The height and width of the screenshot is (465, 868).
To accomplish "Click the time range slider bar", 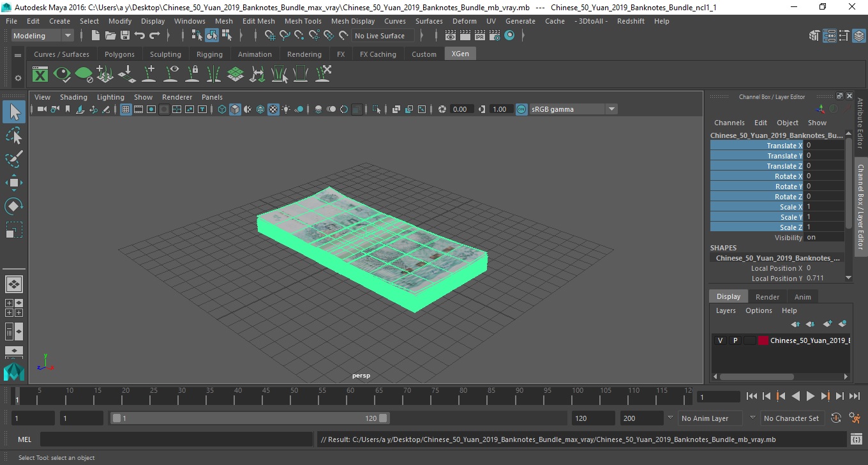I will coord(250,418).
